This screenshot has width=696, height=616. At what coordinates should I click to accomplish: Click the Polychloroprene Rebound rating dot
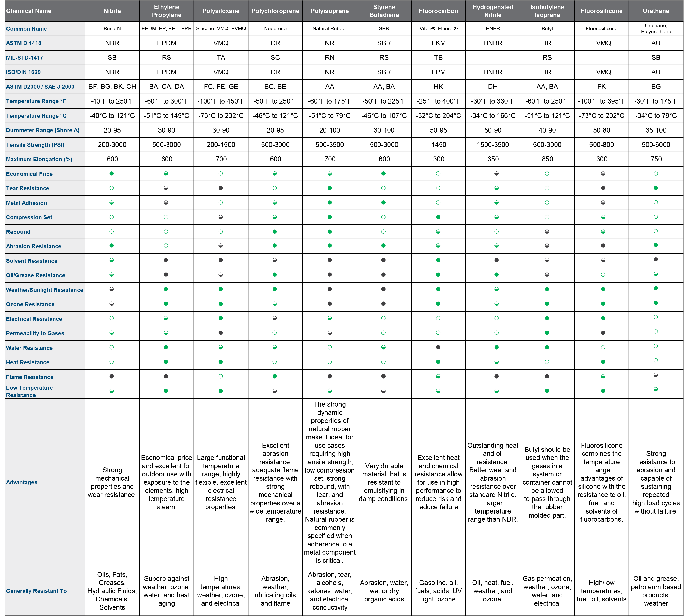coord(275,232)
